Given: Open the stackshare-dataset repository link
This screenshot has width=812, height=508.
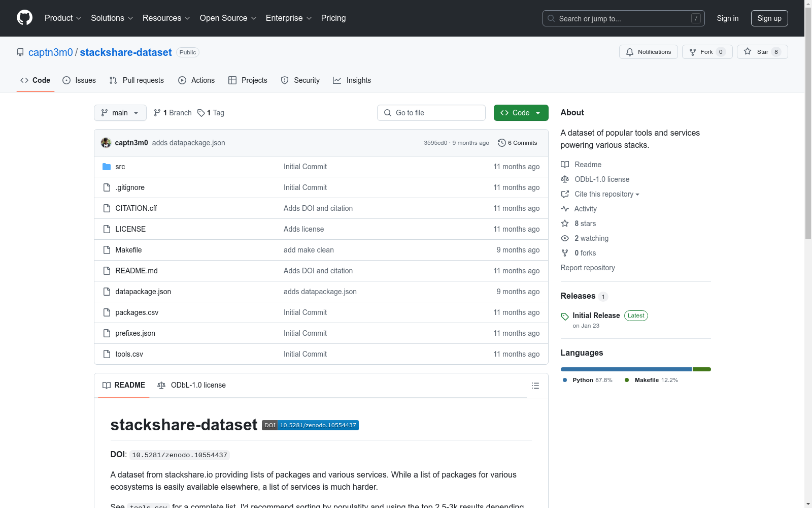Looking at the screenshot, I should (x=126, y=52).
